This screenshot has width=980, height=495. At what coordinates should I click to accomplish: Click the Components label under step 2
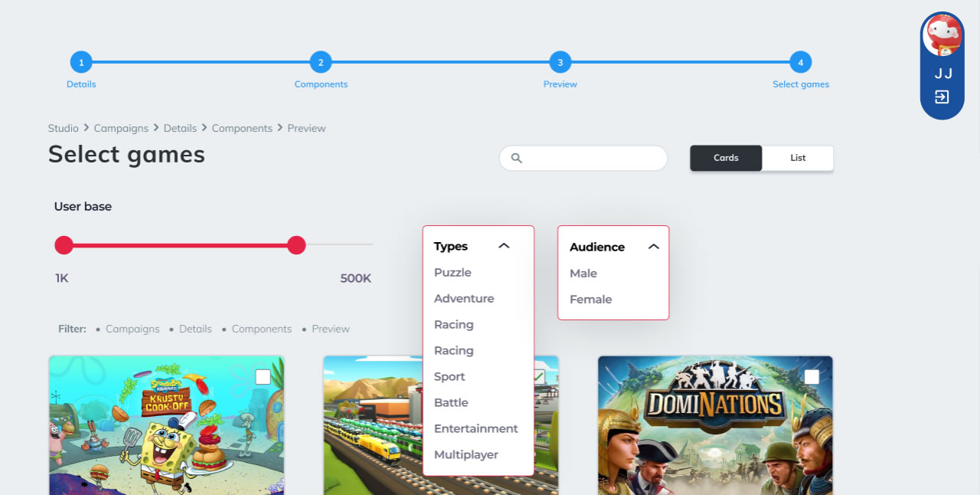321,84
